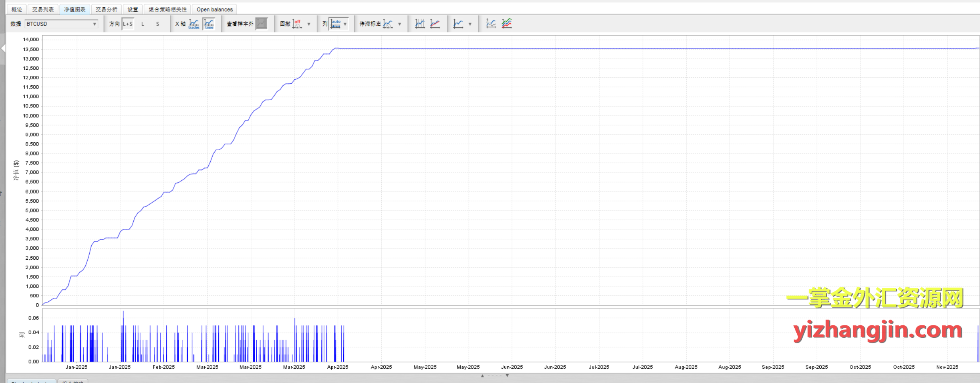Click the out-of-sample view icon

click(x=262, y=24)
